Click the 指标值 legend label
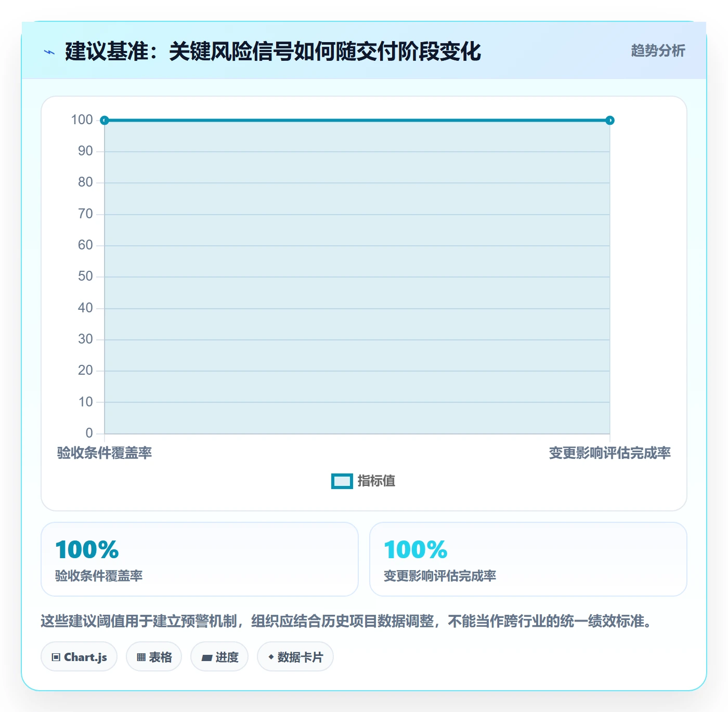Screen dimensions: 728x712 (376, 481)
